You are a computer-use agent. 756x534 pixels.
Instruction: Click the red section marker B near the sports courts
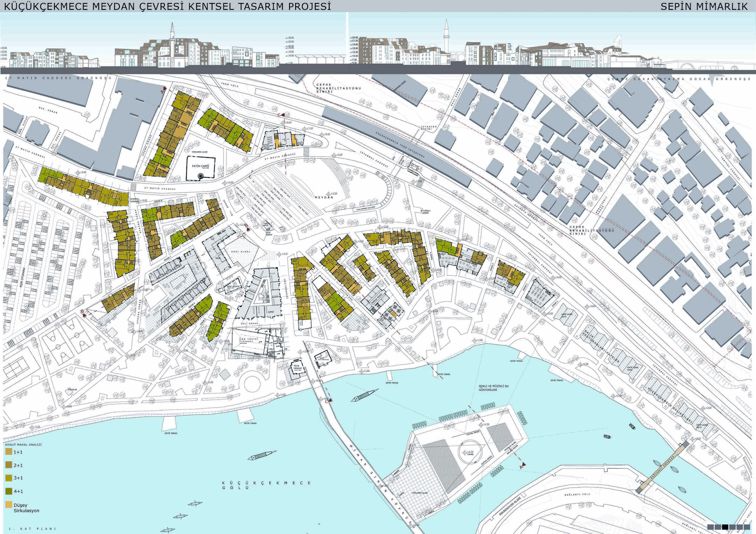click(x=84, y=313)
